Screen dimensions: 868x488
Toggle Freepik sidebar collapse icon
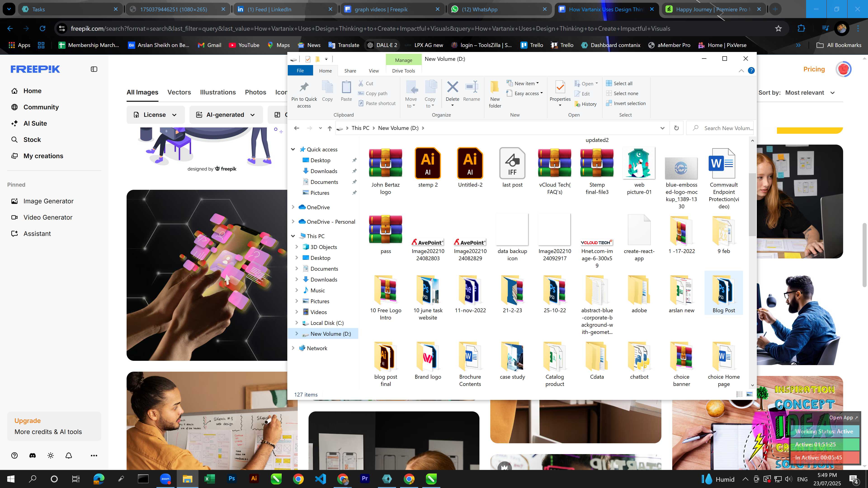[x=94, y=69]
